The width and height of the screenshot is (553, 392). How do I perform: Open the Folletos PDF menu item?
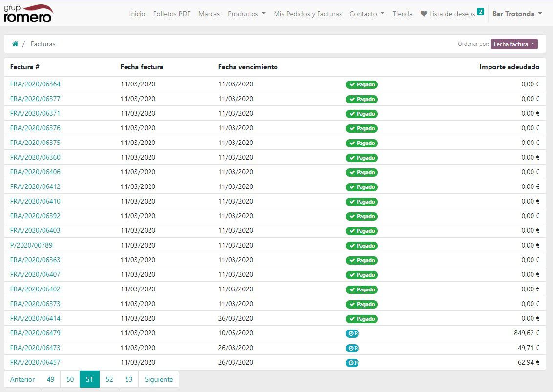171,14
